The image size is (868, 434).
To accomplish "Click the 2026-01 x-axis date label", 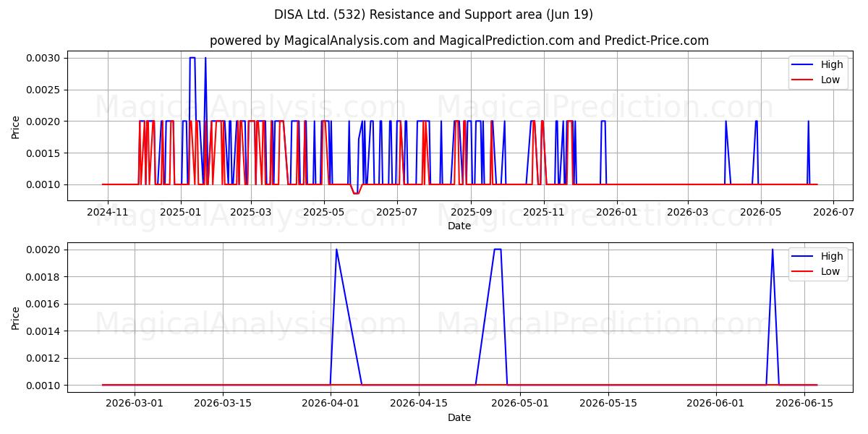I will [616, 213].
